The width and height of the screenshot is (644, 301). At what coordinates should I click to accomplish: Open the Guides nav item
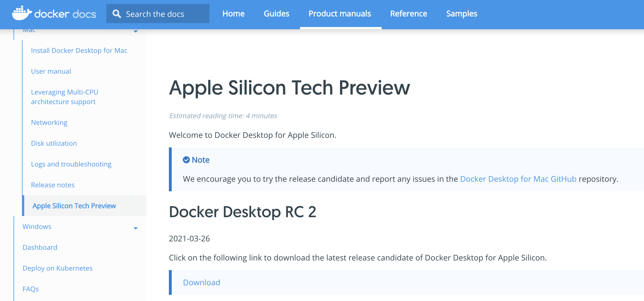pos(276,14)
